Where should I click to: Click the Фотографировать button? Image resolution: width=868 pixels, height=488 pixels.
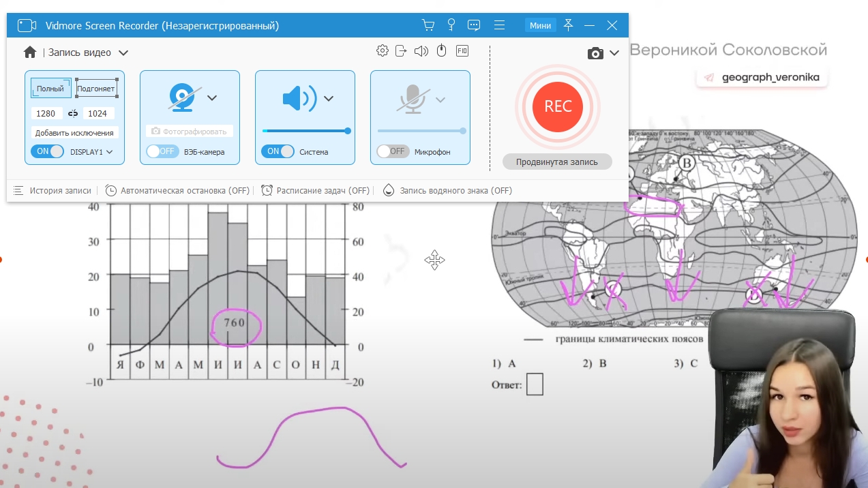(190, 132)
